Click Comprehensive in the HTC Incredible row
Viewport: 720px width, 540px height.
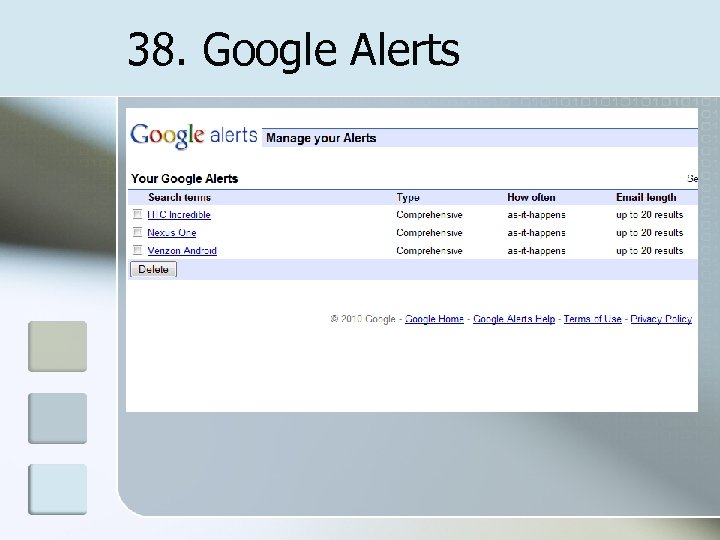tap(429, 215)
